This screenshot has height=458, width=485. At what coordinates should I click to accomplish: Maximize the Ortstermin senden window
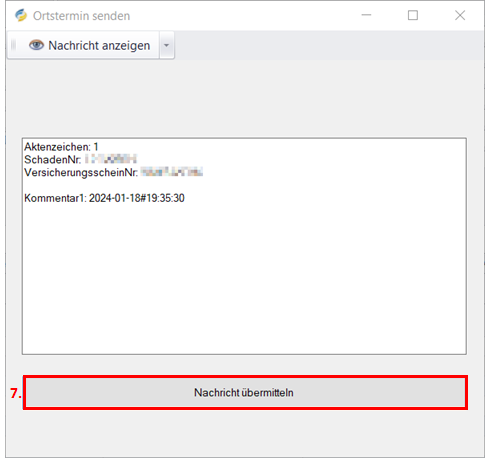point(413,15)
